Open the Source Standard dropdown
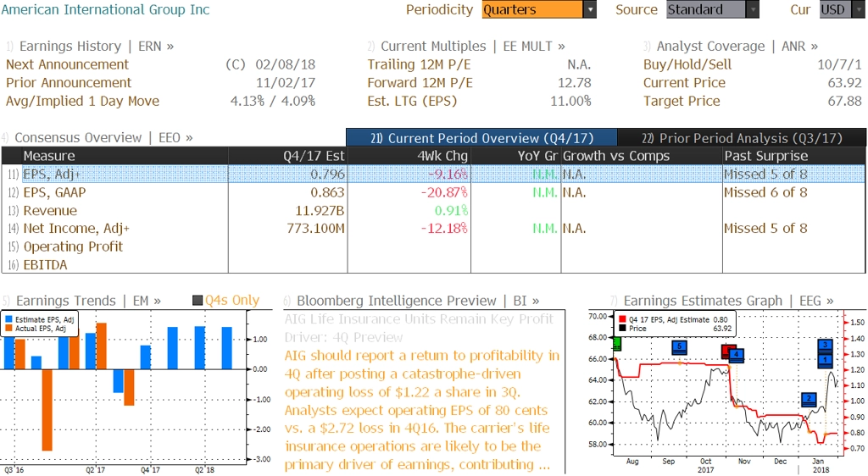 pyautogui.click(x=712, y=9)
